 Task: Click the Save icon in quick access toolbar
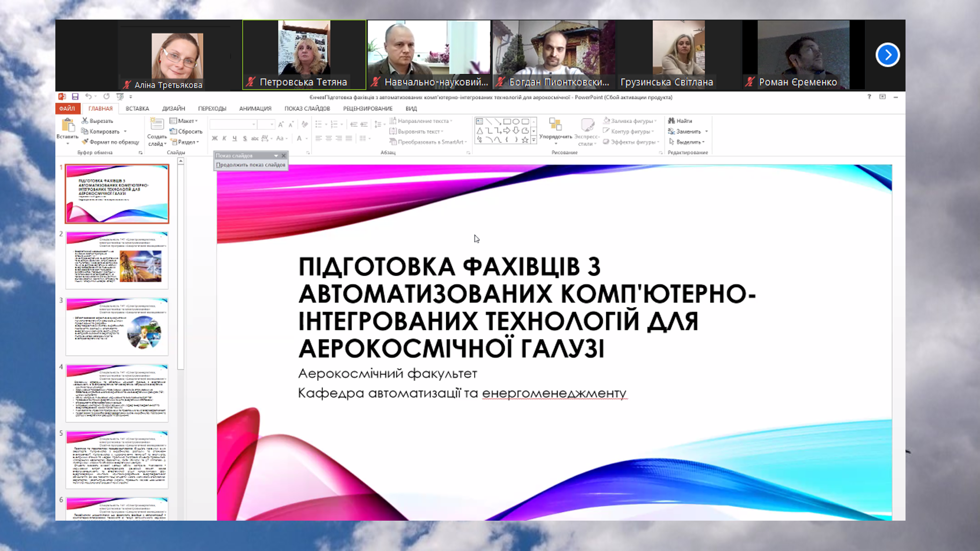click(x=75, y=96)
